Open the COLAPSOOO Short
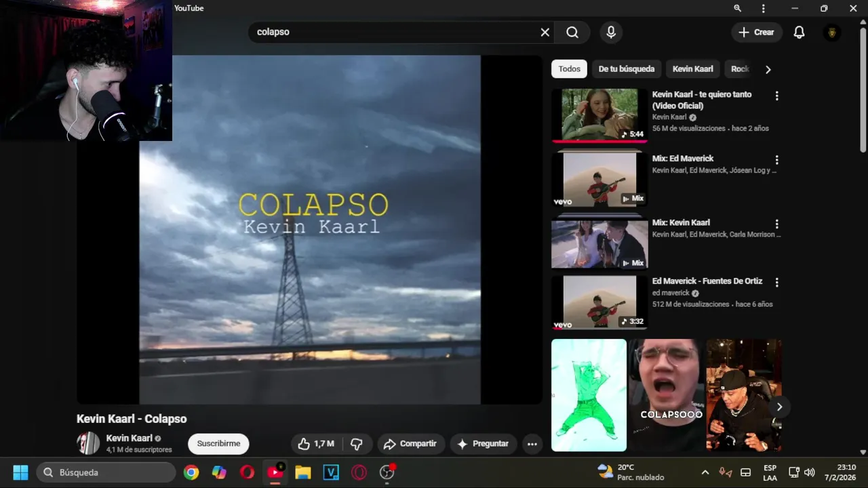 pyautogui.click(x=666, y=395)
